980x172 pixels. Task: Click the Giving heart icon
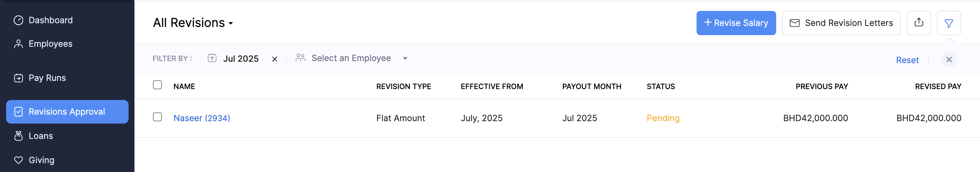(x=18, y=160)
